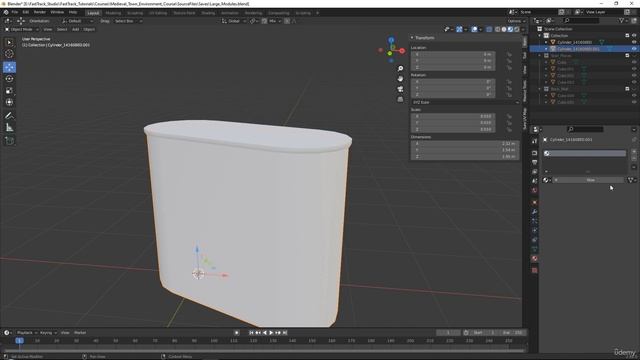
Task: Switch to solid viewport shading
Action: point(504,29)
